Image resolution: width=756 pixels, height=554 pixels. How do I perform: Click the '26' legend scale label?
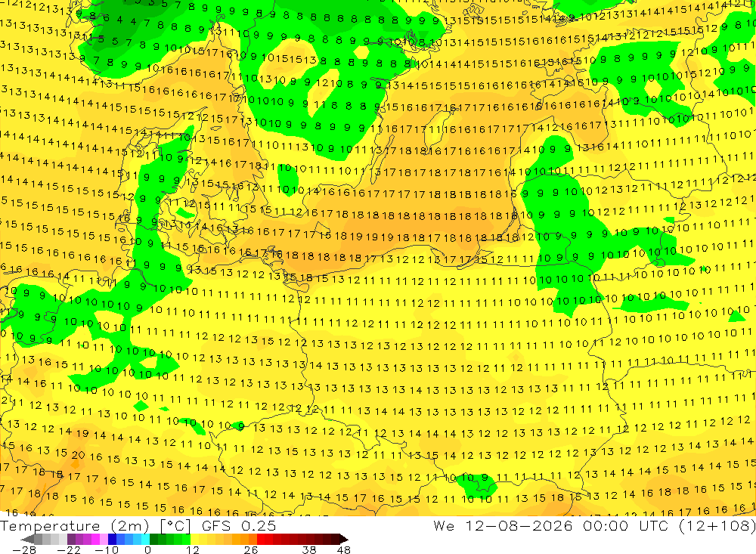[251, 549]
